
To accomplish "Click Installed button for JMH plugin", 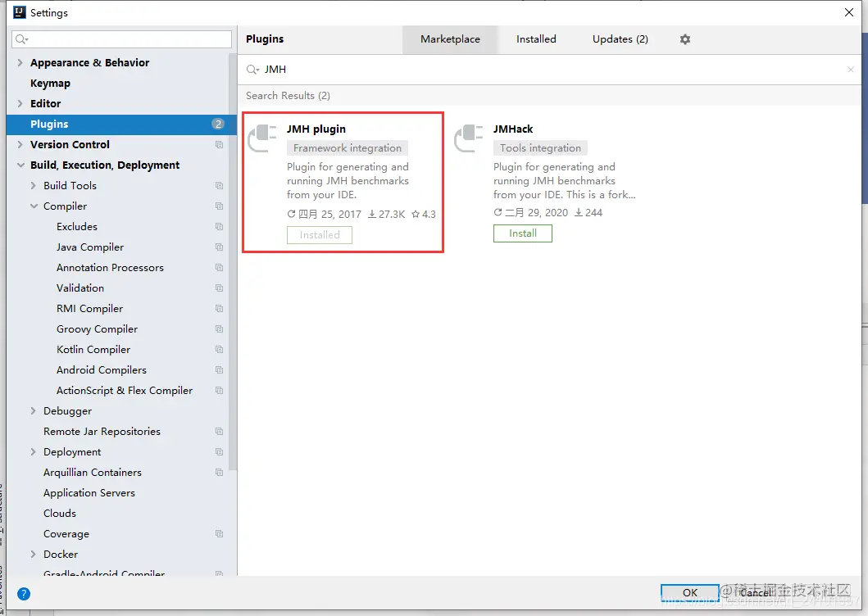I will coord(320,234).
